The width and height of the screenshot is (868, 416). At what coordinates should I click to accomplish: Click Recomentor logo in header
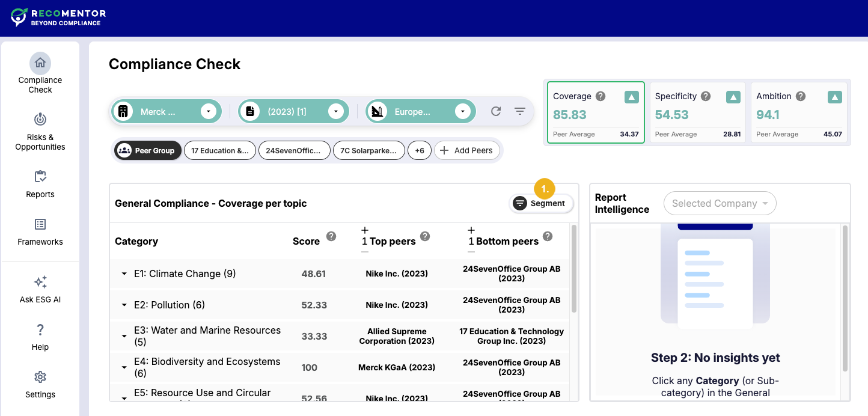click(58, 17)
